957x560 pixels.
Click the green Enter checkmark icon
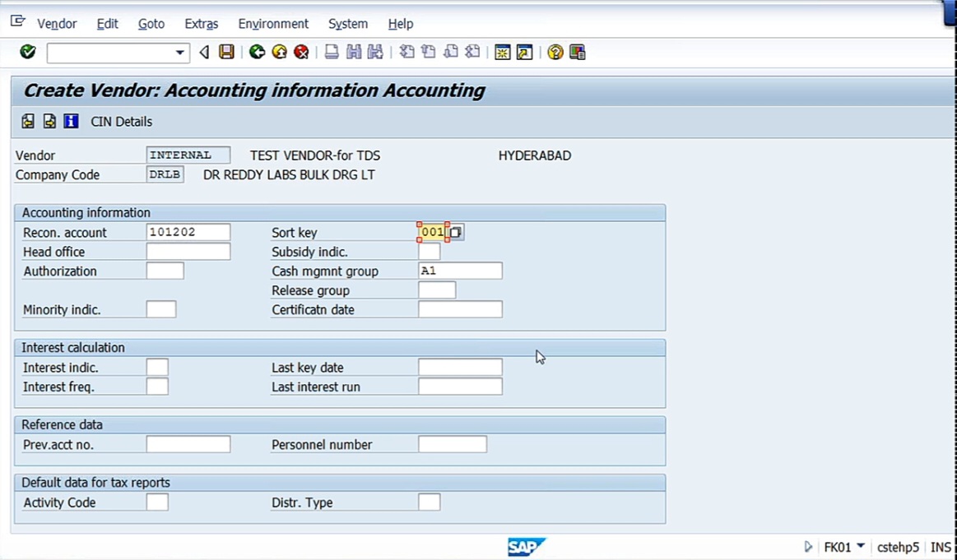pos(27,52)
